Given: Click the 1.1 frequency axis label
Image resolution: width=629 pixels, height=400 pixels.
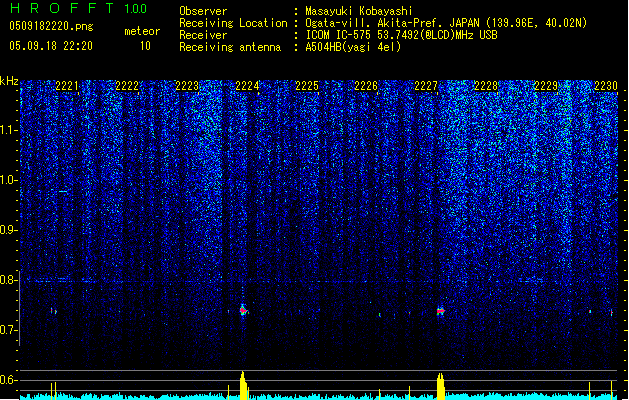Looking at the screenshot, I should point(9,130).
